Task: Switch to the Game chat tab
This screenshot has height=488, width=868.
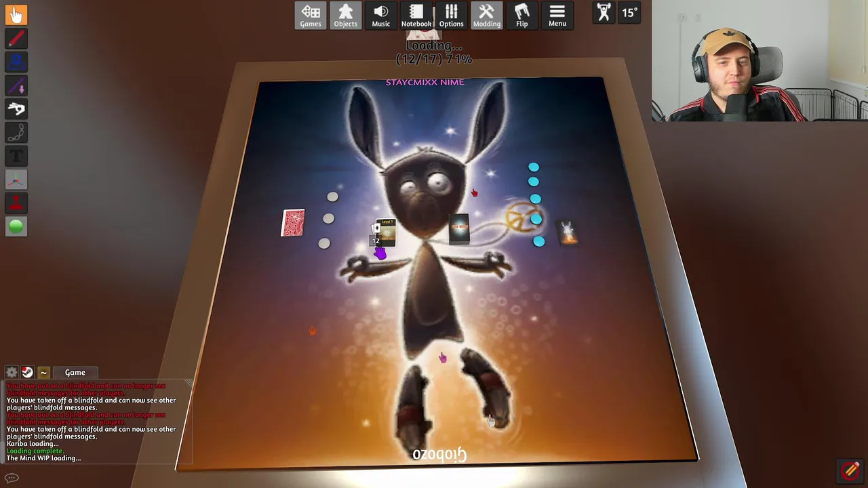Action: 75,372
